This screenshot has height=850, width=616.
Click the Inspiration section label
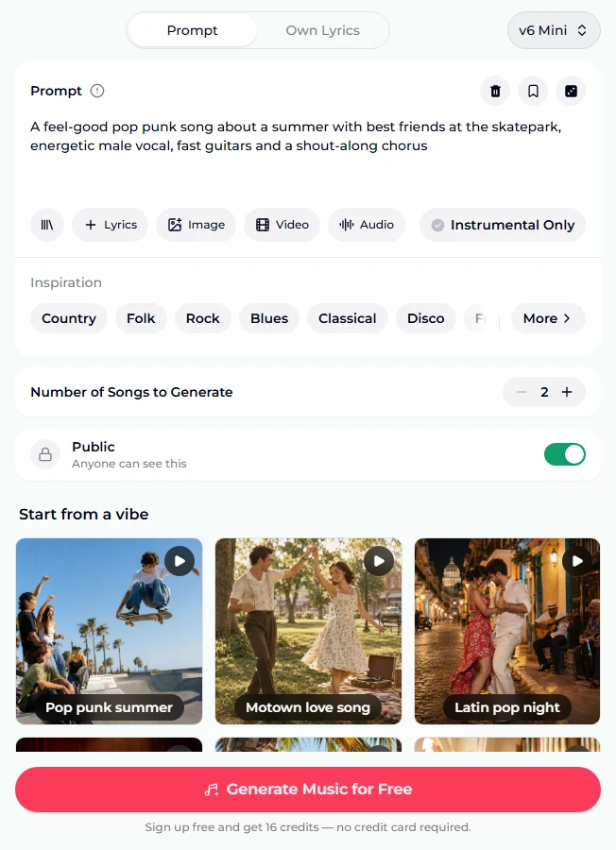tap(66, 282)
